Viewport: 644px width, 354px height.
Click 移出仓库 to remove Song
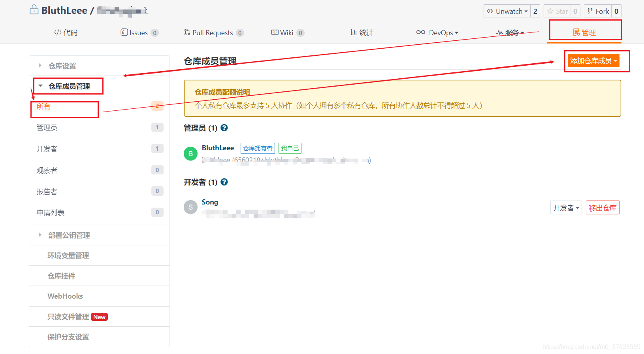(603, 208)
